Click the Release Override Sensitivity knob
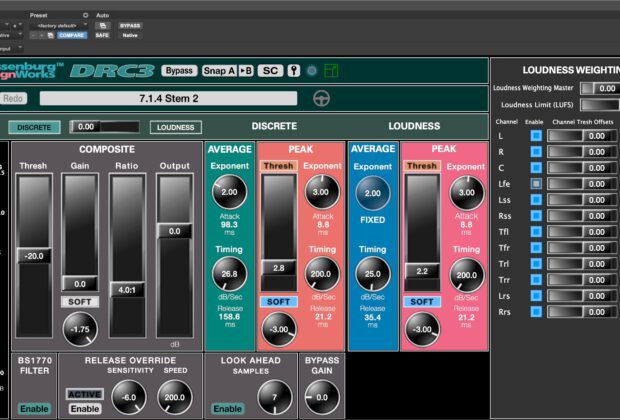This screenshot has width=620, height=420. click(x=129, y=397)
